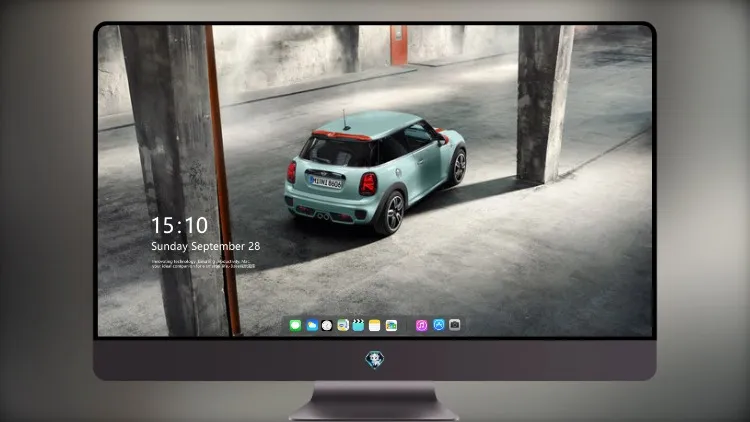Open the yellow Notes app in dock
The width and height of the screenshot is (750, 422).
point(375,325)
